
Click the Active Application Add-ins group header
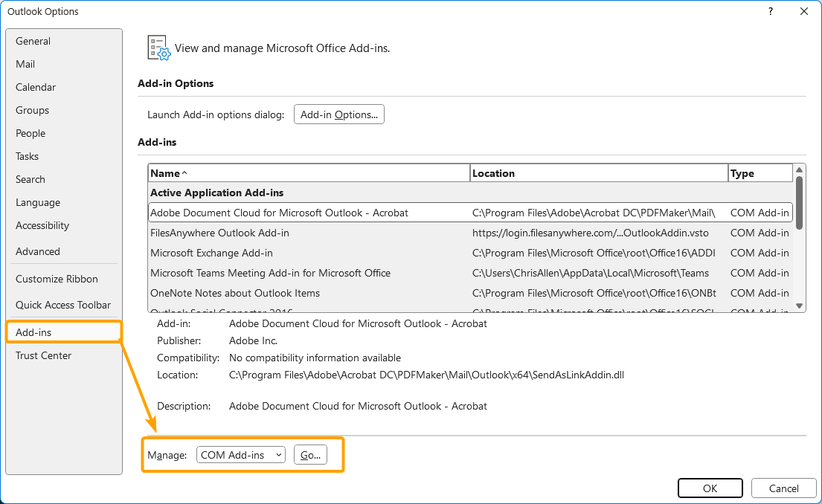click(x=217, y=193)
